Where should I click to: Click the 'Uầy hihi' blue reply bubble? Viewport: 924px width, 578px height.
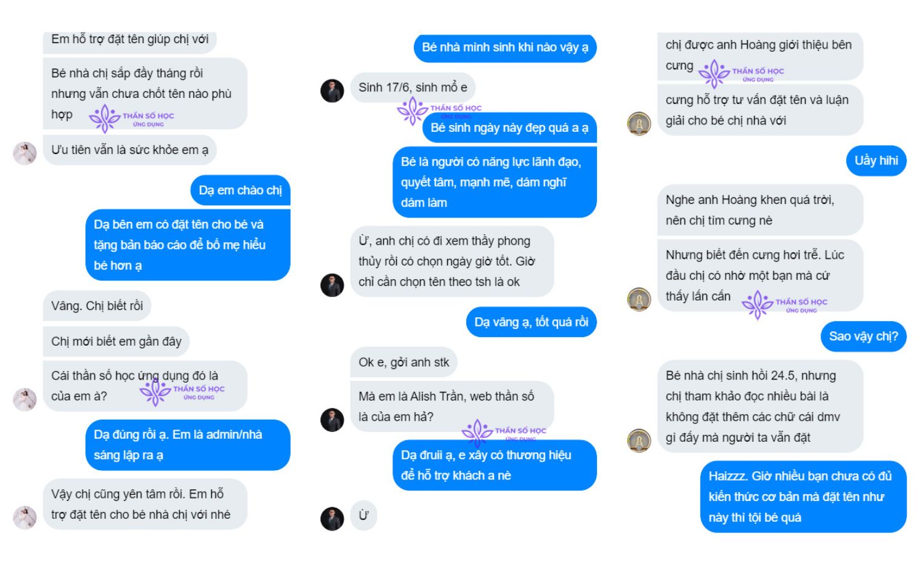tap(876, 161)
